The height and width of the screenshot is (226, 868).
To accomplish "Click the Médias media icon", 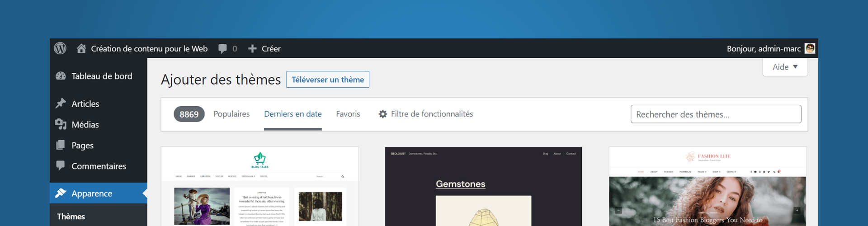I will coord(61,124).
